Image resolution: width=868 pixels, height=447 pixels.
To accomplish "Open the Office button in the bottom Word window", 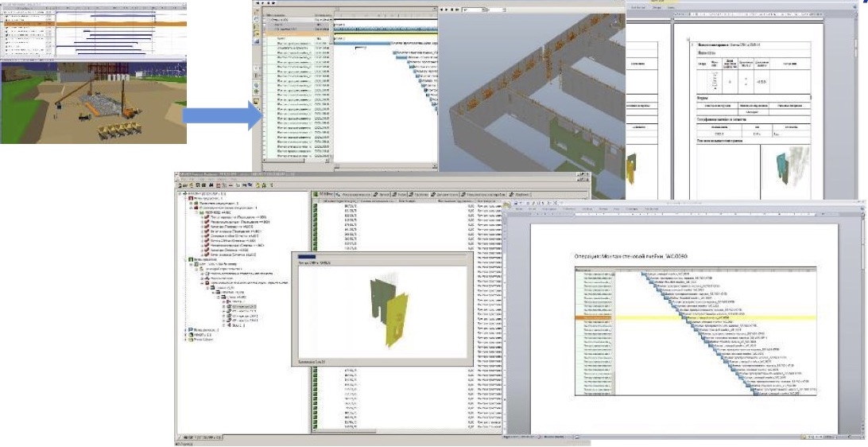I will coord(508,204).
